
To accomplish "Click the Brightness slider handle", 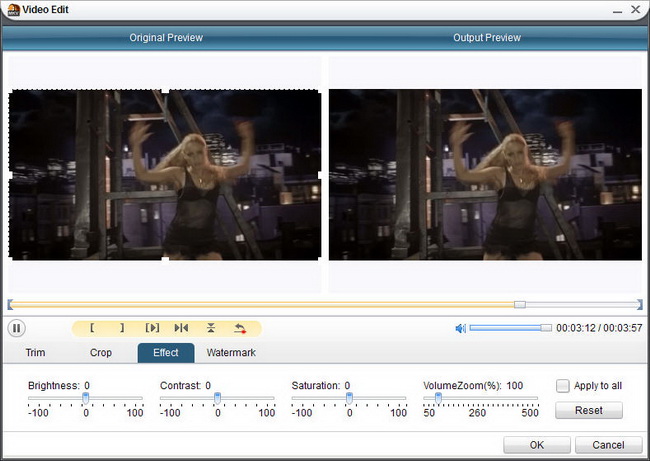I will [85, 398].
